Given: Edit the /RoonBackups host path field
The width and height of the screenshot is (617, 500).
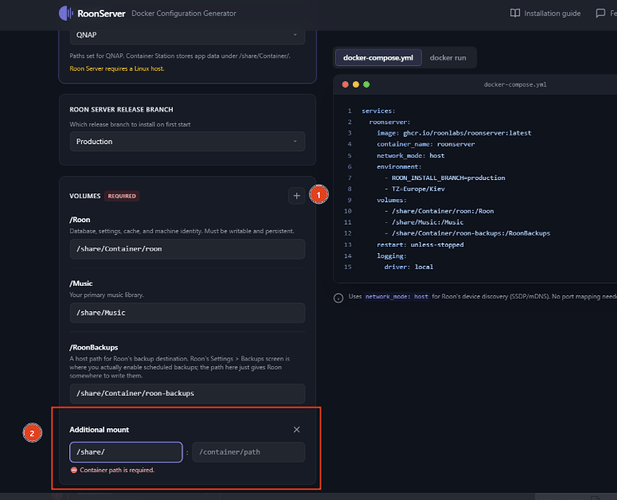Looking at the screenshot, I should (187, 393).
